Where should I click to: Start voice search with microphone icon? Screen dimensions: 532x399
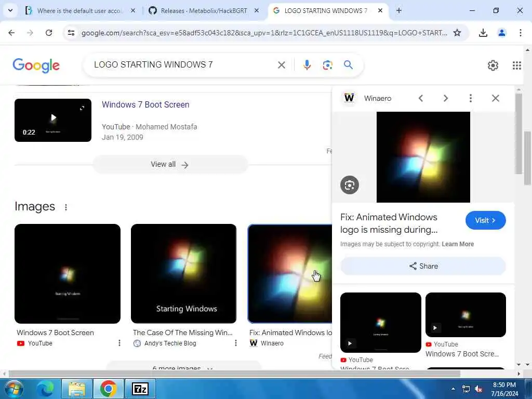[x=307, y=65]
